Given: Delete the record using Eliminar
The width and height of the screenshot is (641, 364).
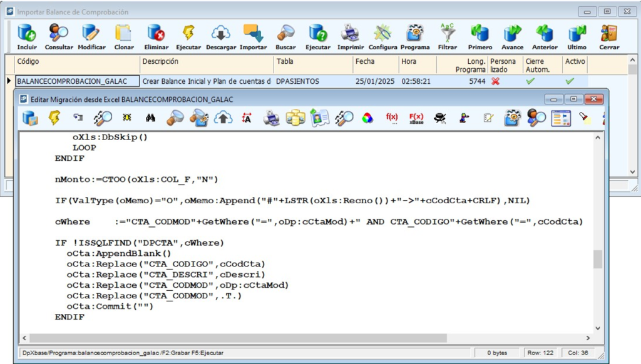Looking at the screenshot, I should (x=156, y=37).
